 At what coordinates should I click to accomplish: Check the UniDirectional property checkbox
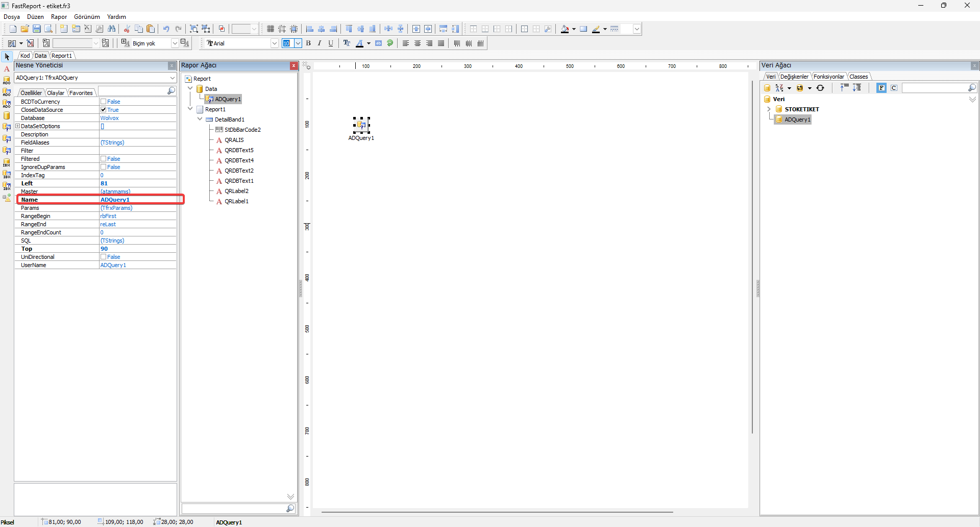click(x=104, y=257)
